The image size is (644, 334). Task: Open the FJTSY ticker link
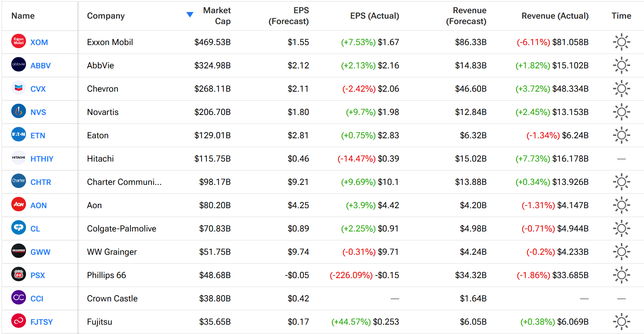tap(42, 322)
